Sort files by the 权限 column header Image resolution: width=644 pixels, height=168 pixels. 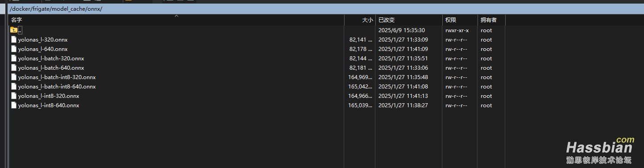click(x=460, y=20)
